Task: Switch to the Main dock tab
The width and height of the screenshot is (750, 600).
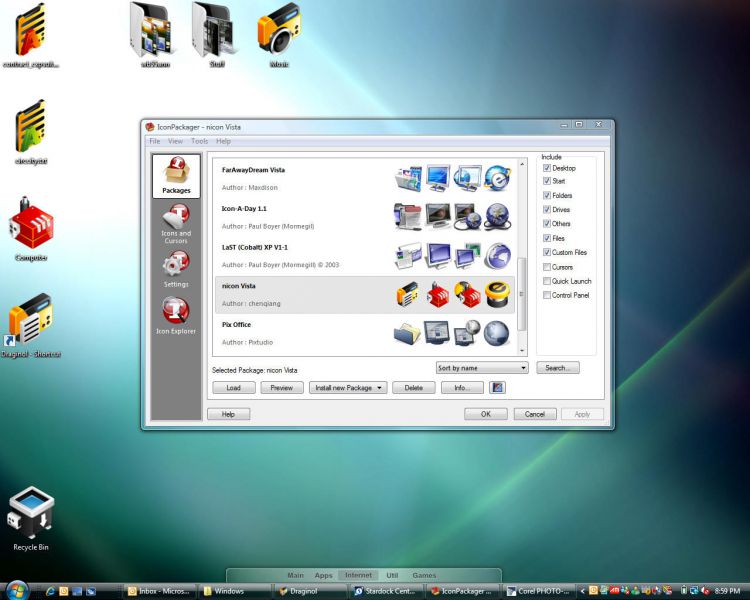Action: tap(295, 575)
